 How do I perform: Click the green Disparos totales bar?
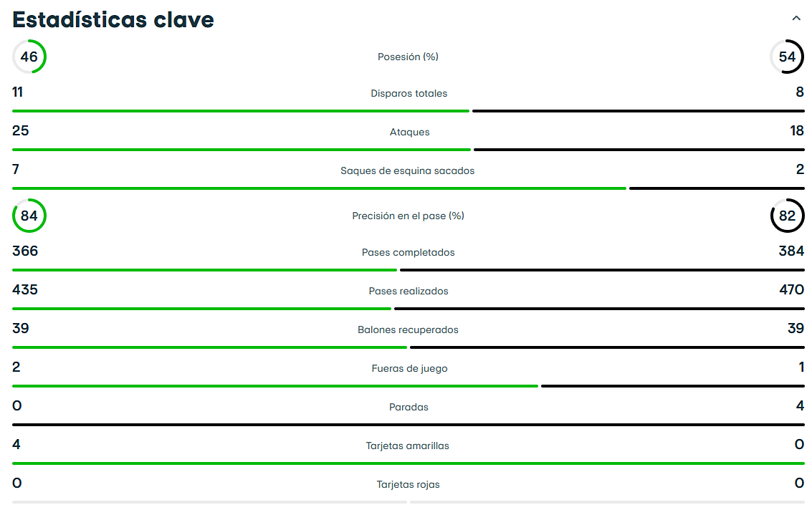point(240,111)
